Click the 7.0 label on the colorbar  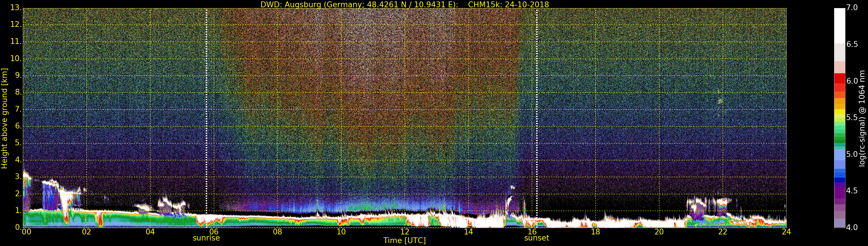(x=852, y=8)
